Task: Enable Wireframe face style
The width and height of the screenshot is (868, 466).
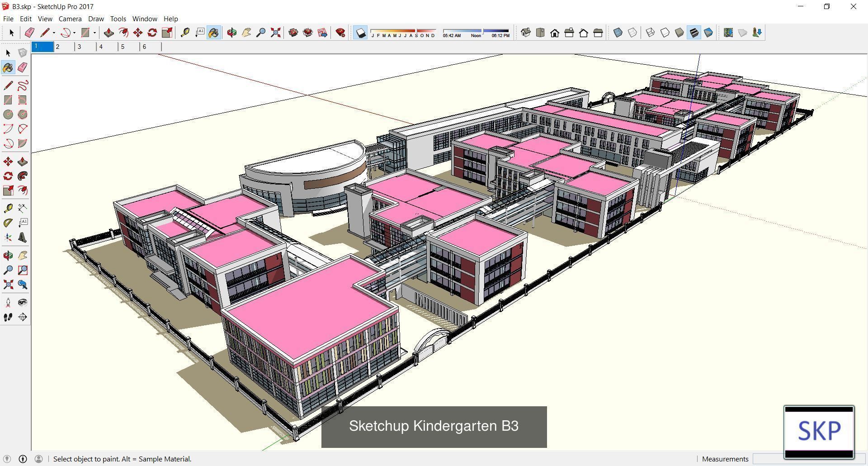Action: [x=651, y=33]
